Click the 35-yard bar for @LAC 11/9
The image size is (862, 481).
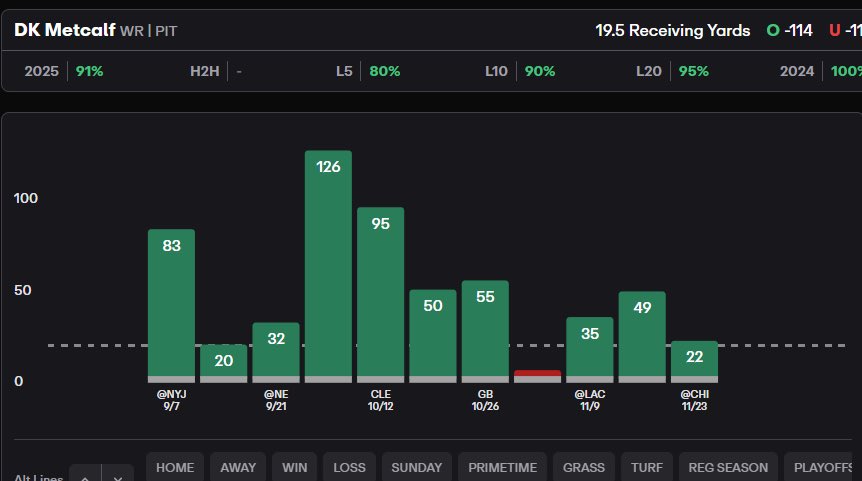590,350
